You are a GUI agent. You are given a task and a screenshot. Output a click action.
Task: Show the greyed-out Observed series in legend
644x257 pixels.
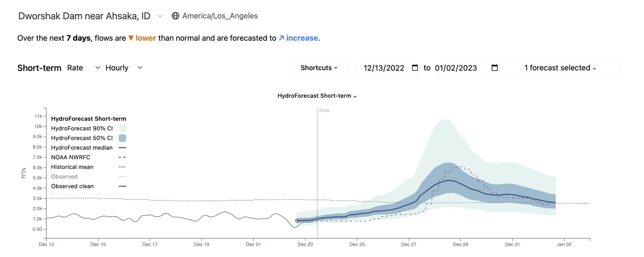point(89,177)
